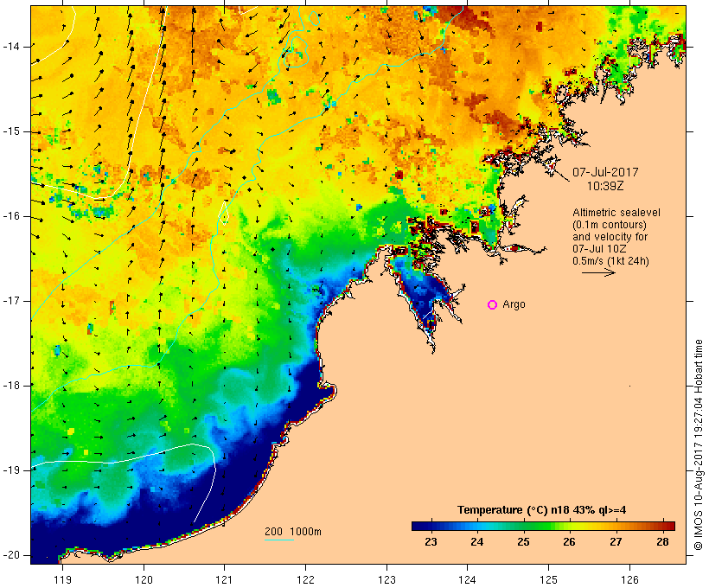Click latitude axis label '-17'
Screen dimensions: 709x588
[11, 301]
